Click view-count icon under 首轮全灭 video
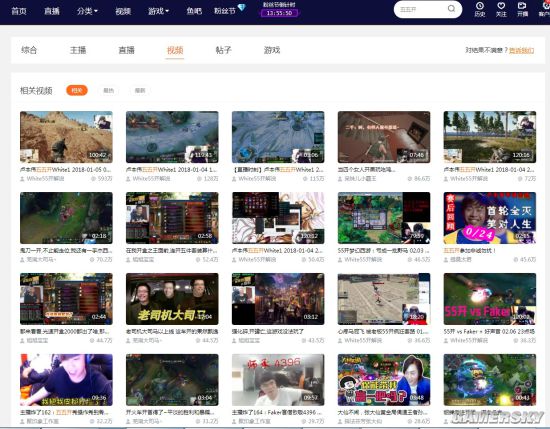This screenshot has height=429, width=550. [x=516, y=260]
